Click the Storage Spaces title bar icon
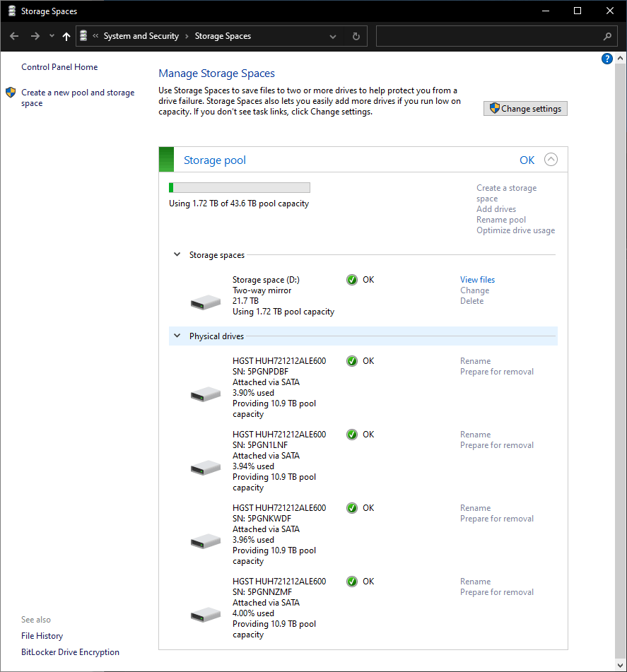Image resolution: width=627 pixels, height=672 pixels. point(12,11)
